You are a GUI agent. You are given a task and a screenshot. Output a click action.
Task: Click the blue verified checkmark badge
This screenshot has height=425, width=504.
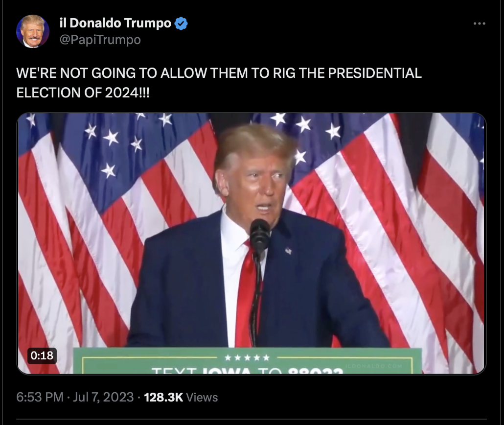(x=181, y=24)
